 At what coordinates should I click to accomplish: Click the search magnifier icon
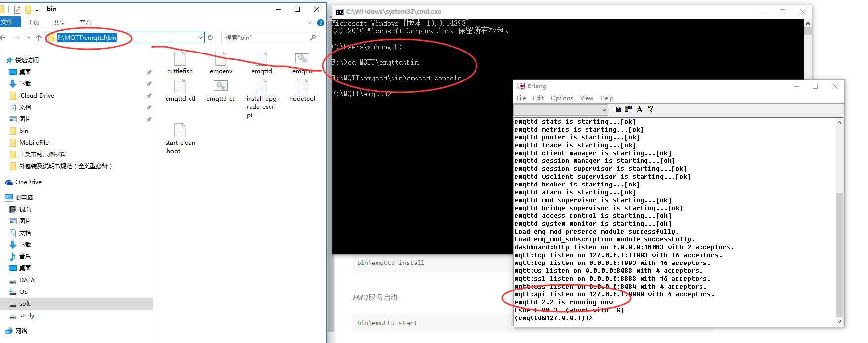coord(313,37)
